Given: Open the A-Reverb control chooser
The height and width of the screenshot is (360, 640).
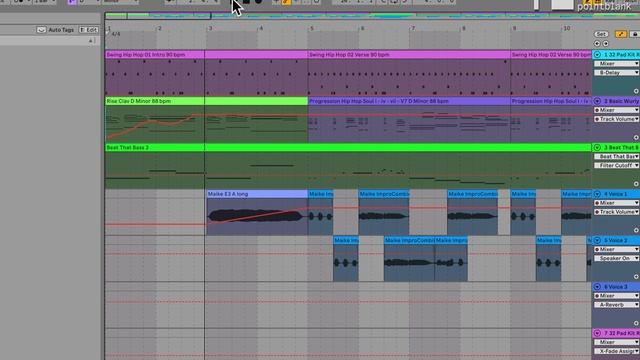Looking at the screenshot, I should pyautogui.click(x=616, y=305).
